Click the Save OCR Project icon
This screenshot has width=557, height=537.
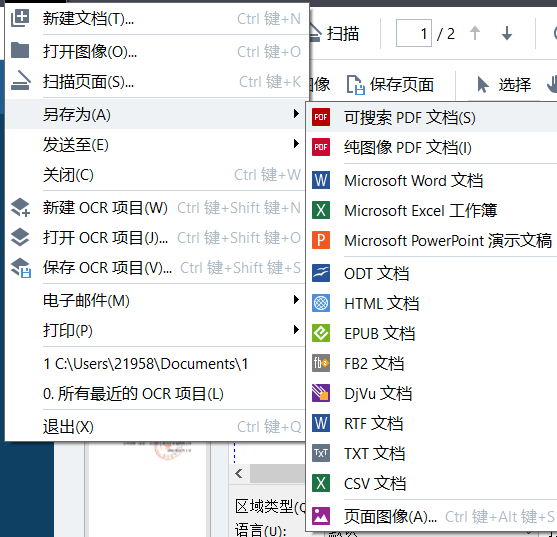click(x=21, y=267)
